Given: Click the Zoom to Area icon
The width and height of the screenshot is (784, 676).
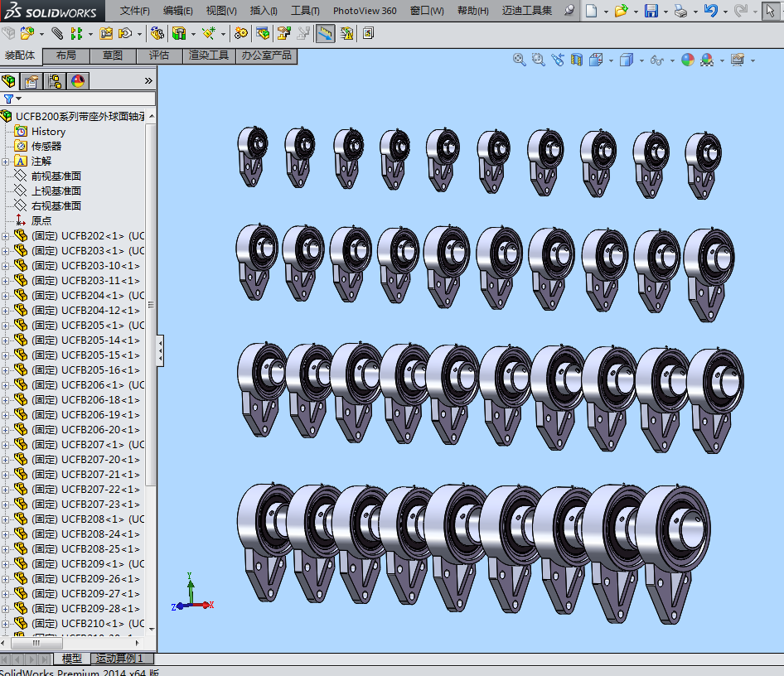Looking at the screenshot, I should (x=538, y=60).
